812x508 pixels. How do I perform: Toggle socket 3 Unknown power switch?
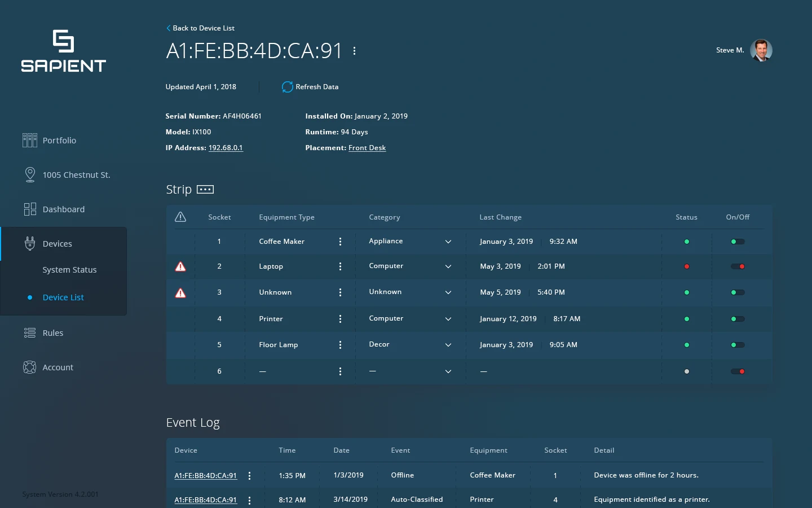pos(738,292)
